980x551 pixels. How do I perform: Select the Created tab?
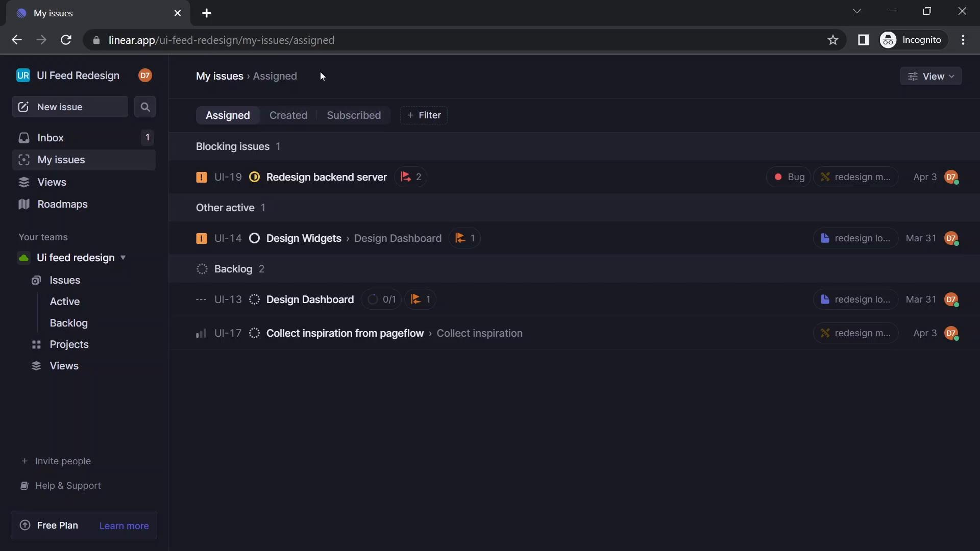[288, 115]
